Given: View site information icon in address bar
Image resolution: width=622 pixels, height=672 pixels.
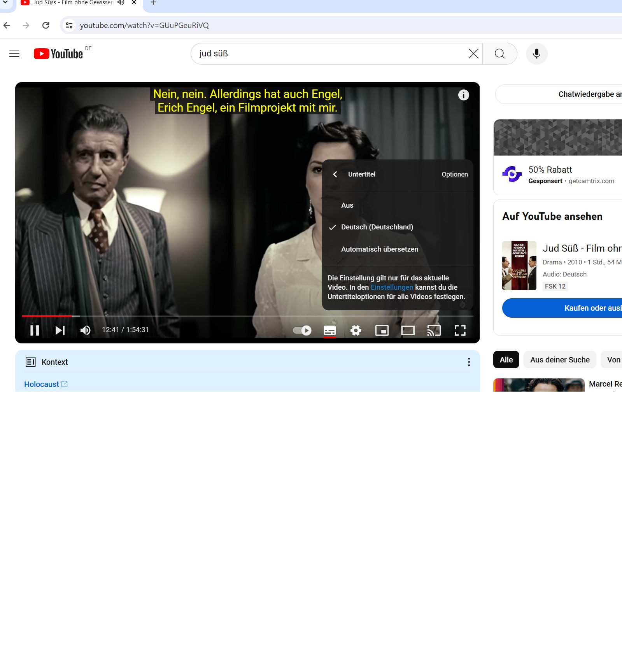Looking at the screenshot, I should pyautogui.click(x=69, y=25).
